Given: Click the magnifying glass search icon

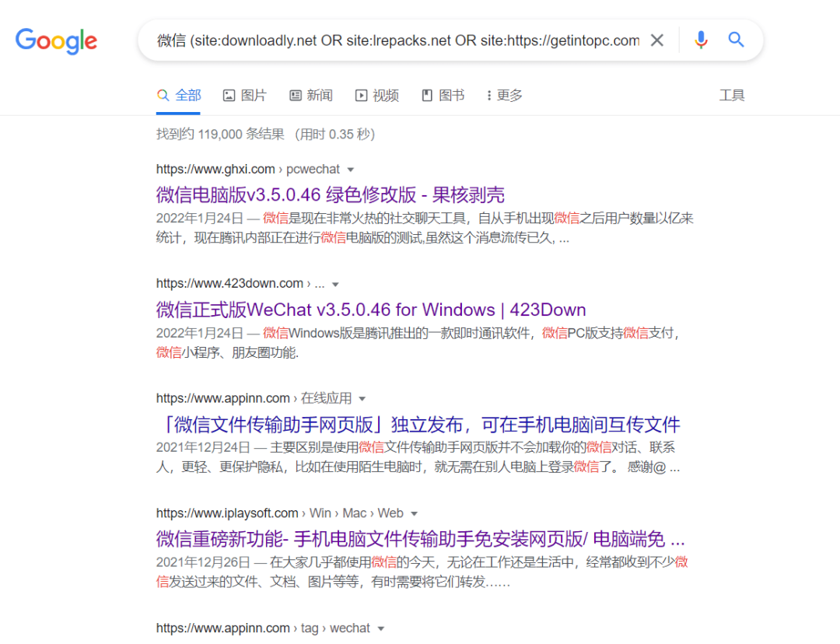Looking at the screenshot, I should coord(736,40).
